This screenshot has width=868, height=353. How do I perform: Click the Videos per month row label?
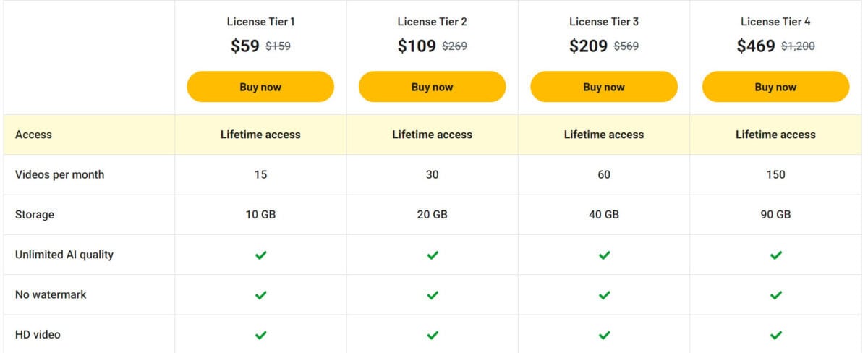[59, 174]
